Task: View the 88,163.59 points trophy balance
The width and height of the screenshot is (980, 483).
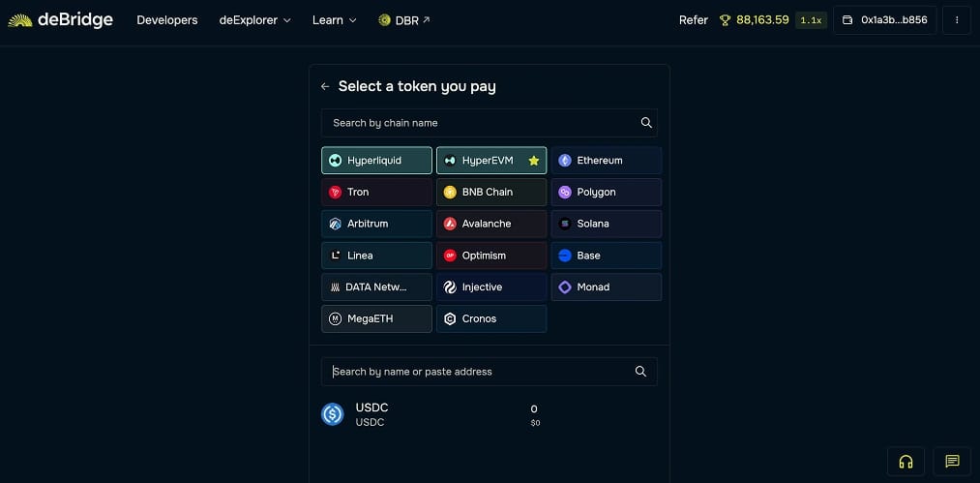Action: pos(755,20)
